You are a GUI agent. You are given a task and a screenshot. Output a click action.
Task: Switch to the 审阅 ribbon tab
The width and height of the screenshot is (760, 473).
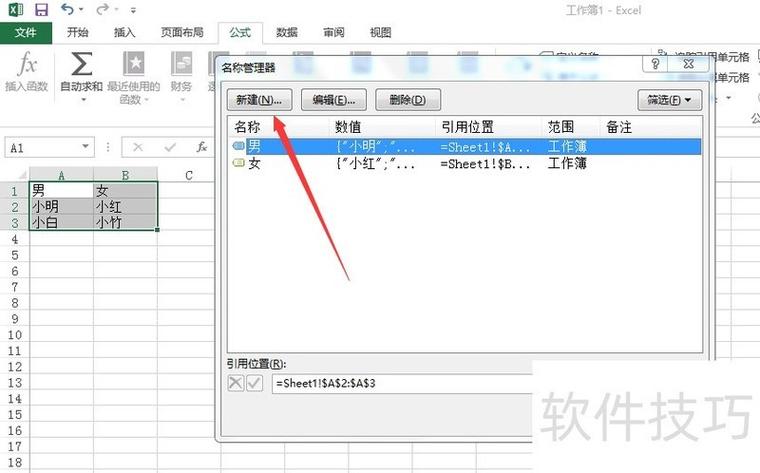(334, 32)
